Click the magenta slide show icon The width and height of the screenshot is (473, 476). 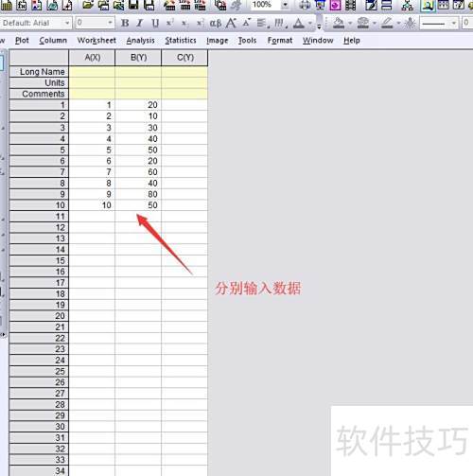[x=335, y=5]
